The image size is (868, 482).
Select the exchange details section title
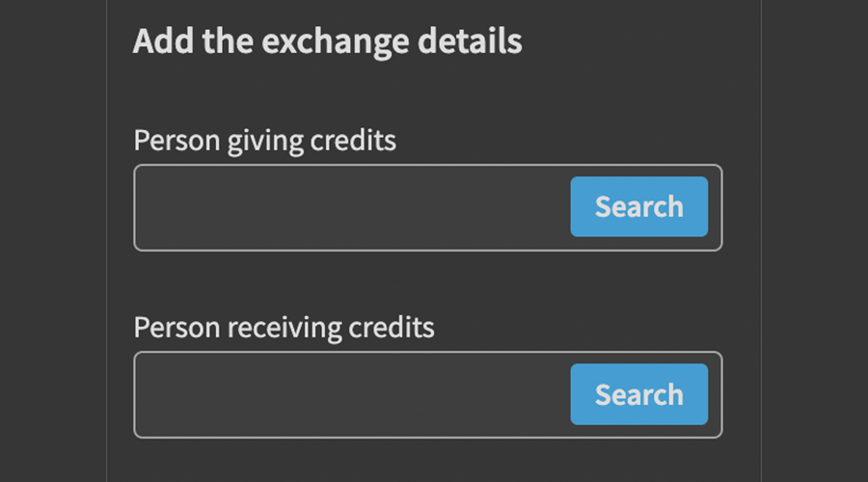pyautogui.click(x=327, y=42)
